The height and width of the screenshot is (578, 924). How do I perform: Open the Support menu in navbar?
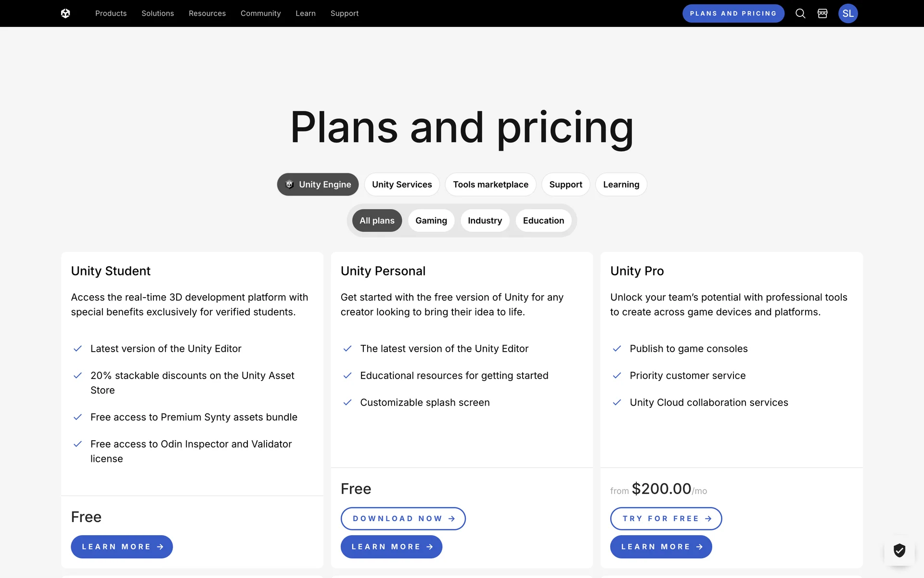[x=344, y=13]
